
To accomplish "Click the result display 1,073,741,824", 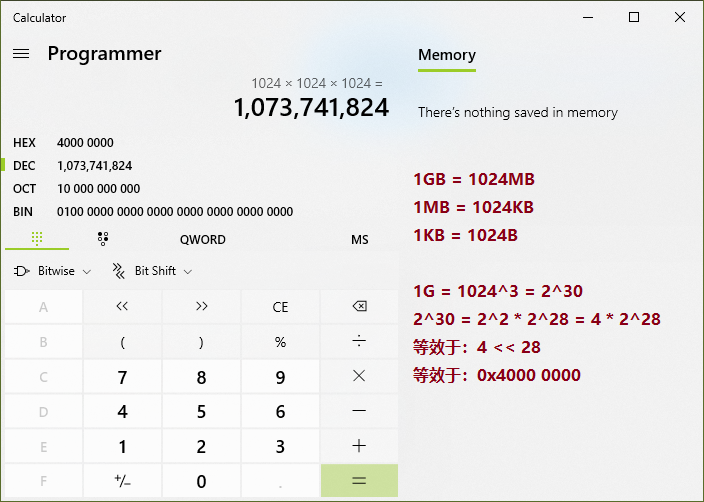I will (x=311, y=108).
